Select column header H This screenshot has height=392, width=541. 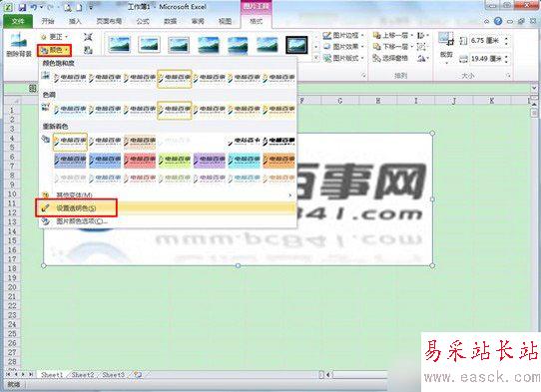point(378,101)
